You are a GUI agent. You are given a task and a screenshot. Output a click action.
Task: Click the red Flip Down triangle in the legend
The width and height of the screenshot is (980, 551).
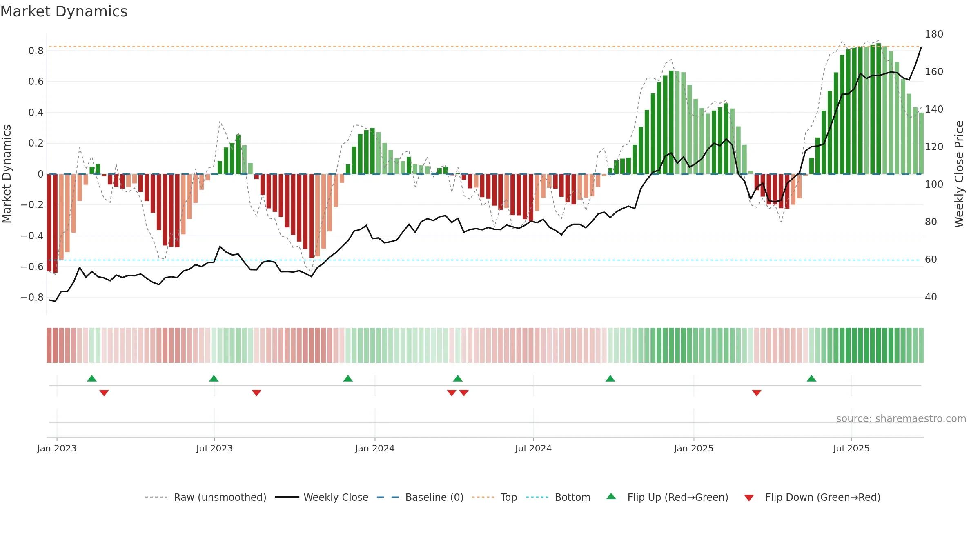pyautogui.click(x=749, y=498)
